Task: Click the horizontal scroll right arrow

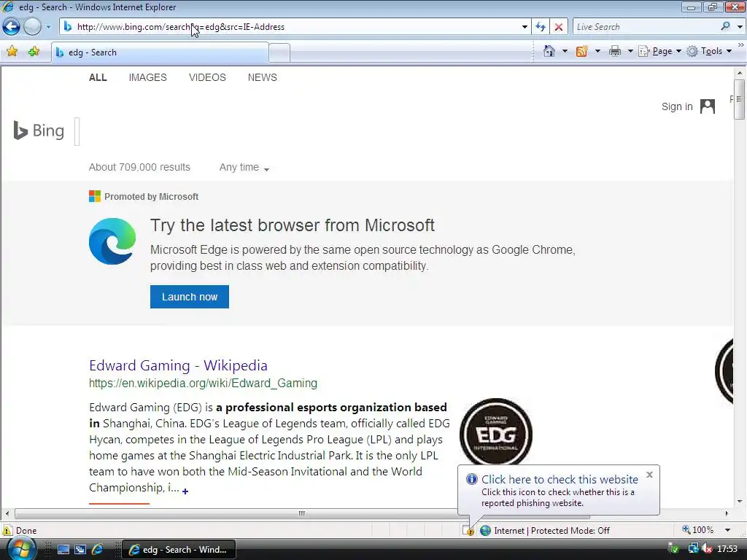Action: click(727, 513)
